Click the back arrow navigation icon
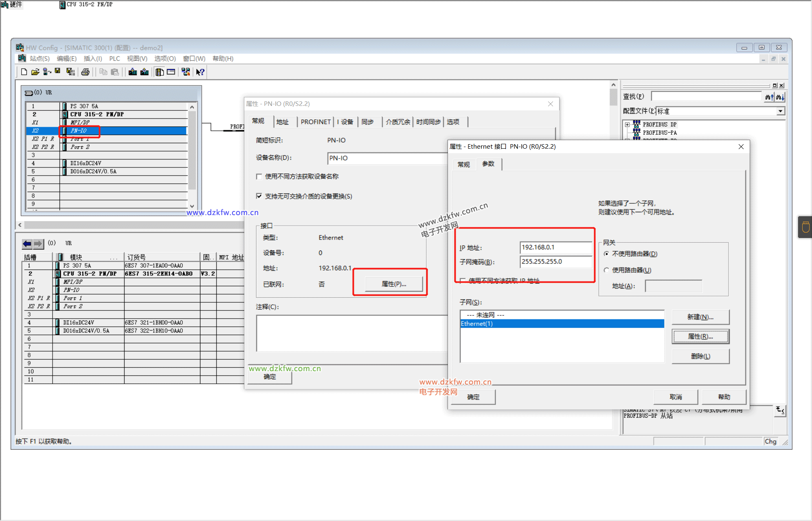 click(x=27, y=244)
